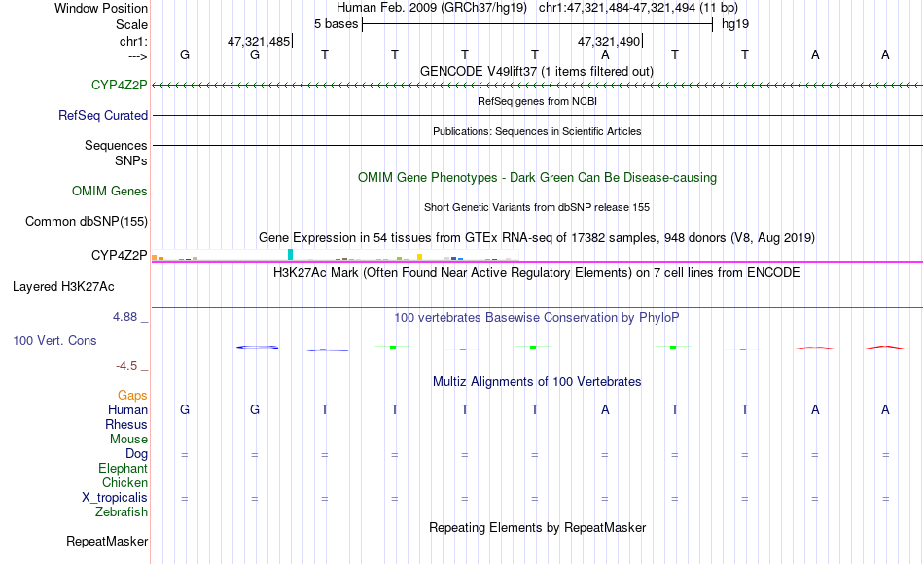Open the GENCODE V49lift37 track title
The height and width of the screenshot is (564, 924).
tap(536, 71)
